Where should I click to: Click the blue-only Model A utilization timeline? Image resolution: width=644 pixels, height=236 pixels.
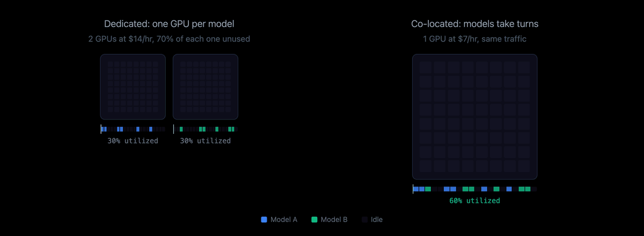pos(133,129)
